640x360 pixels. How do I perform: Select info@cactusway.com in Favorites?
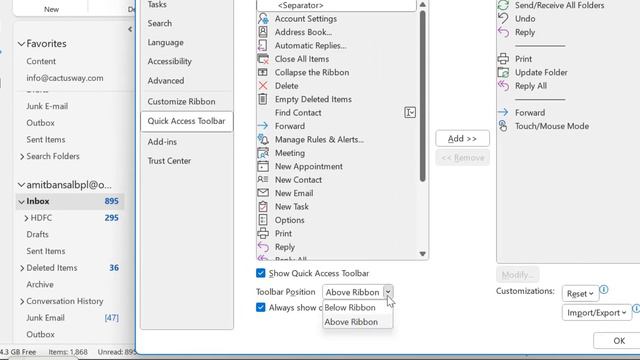point(65,78)
